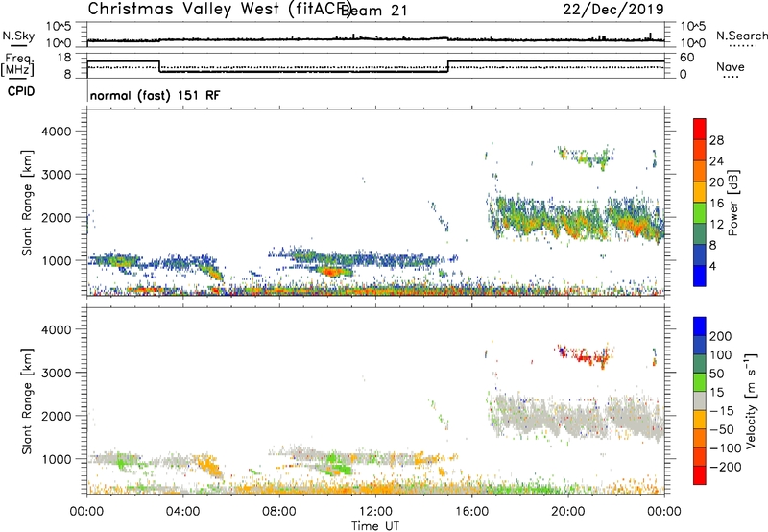Image resolution: width=768 pixels, height=532 pixels.
Task: Click the '-200' tick on the velocity colorbar
Action: [726, 467]
